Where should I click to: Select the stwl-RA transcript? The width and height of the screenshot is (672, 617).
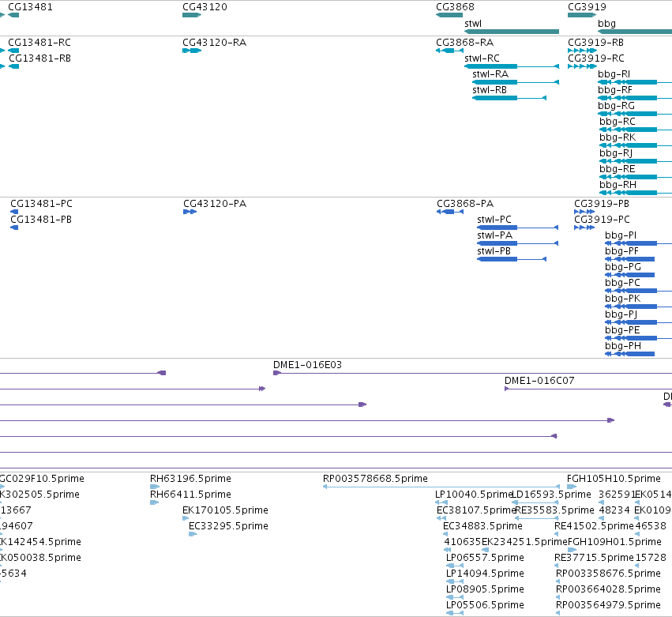(490, 74)
